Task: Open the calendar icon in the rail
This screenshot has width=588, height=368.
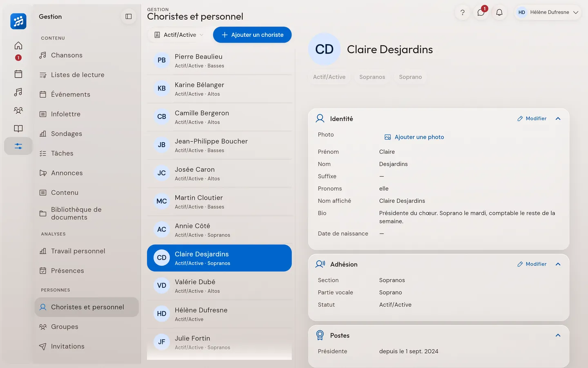Action: click(18, 74)
